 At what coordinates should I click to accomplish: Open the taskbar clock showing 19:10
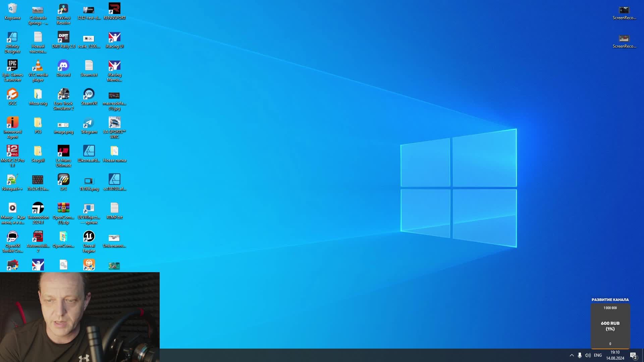pos(615,355)
